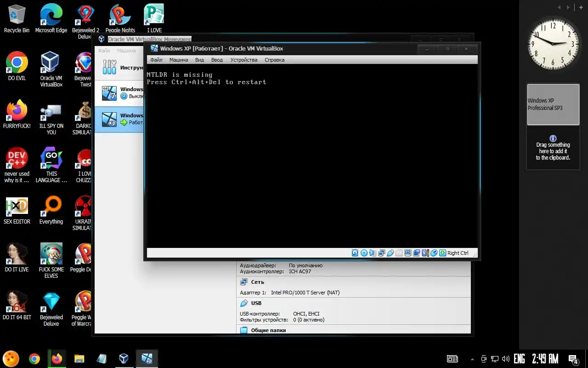This screenshot has width=588, height=368.
Task: Open the Bejeweled Deluxe desktop shortcut
Action: pyautogui.click(x=51, y=309)
